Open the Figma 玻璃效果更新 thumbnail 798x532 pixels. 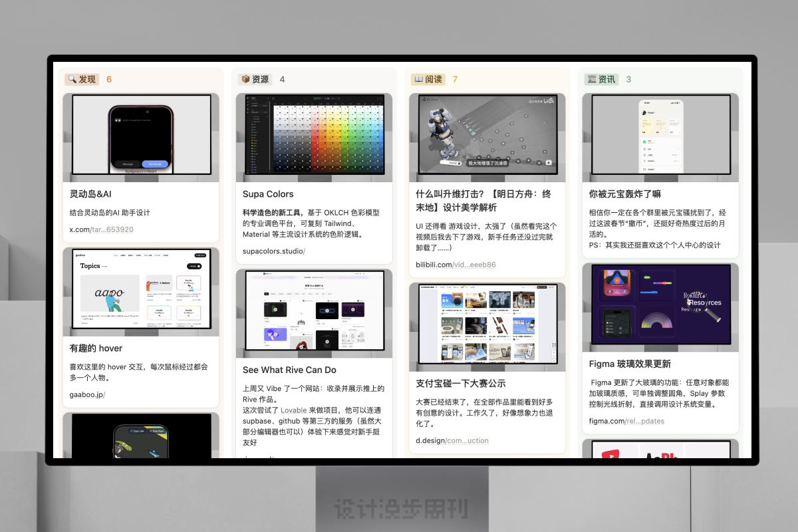pos(660,307)
